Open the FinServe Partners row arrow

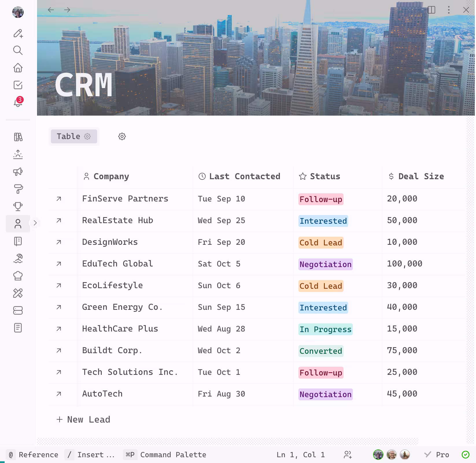point(59,199)
